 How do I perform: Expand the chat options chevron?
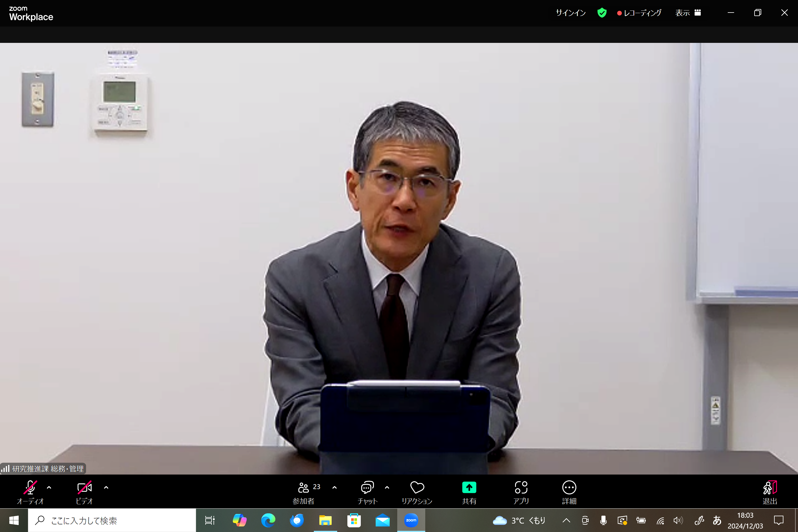coord(387,488)
